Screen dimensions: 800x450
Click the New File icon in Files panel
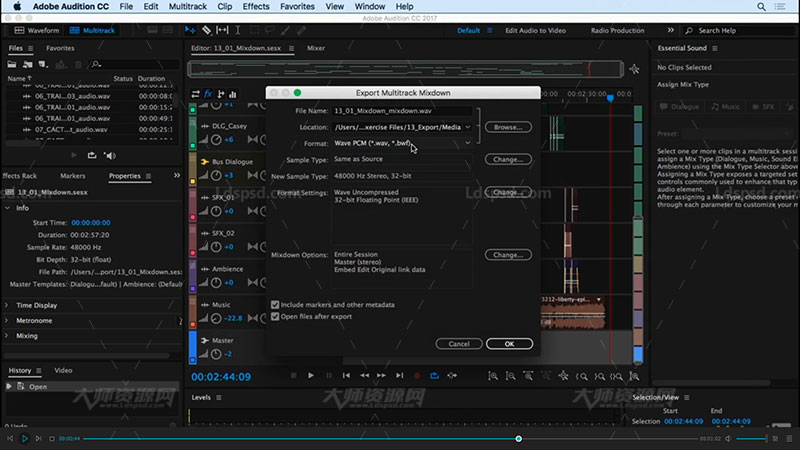click(43, 64)
